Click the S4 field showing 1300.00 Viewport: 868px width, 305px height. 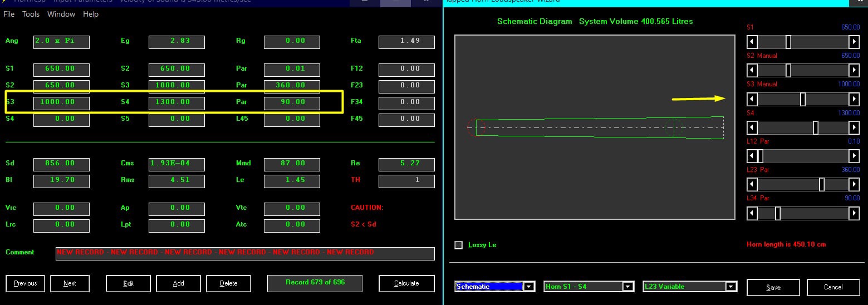(176, 104)
